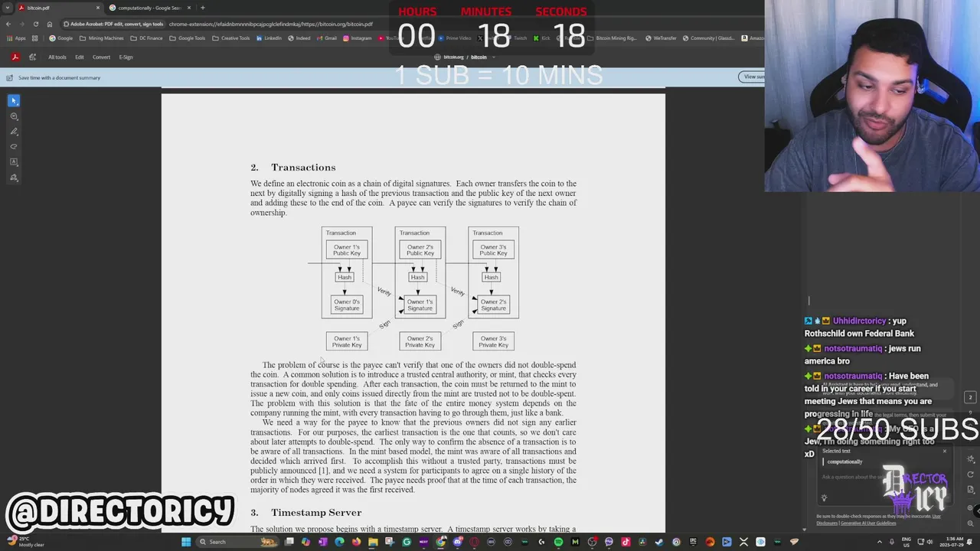Open a new browser tab with plus
This screenshot has width=980, height=551.
(202, 8)
